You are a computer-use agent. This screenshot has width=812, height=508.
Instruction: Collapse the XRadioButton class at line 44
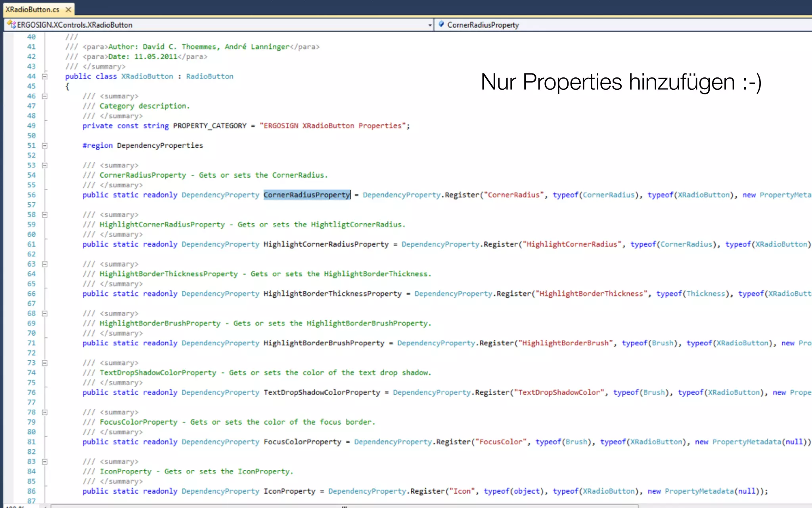click(45, 76)
